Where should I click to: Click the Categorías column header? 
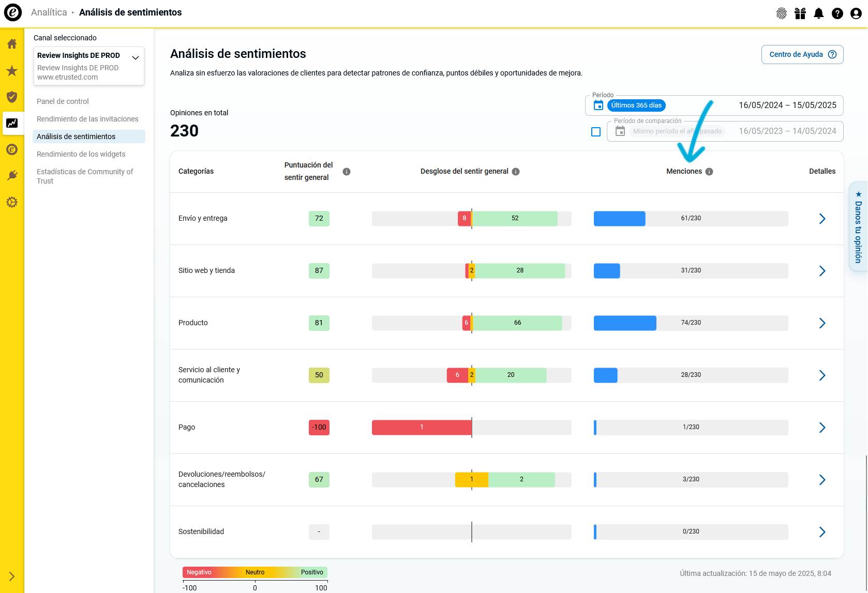pyautogui.click(x=196, y=172)
